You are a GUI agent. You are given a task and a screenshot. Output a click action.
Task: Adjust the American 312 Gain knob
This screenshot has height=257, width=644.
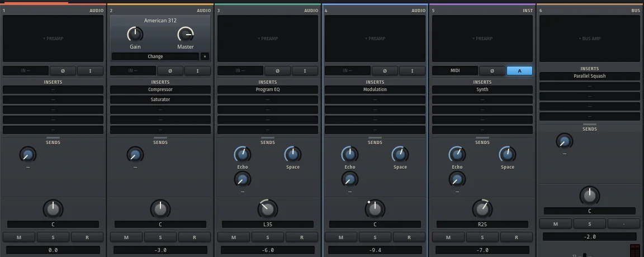point(135,34)
